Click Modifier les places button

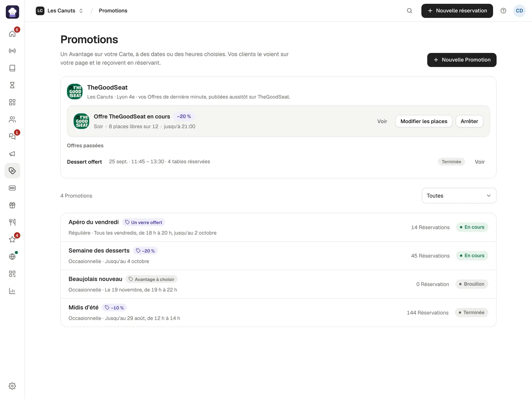pyautogui.click(x=424, y=121)
